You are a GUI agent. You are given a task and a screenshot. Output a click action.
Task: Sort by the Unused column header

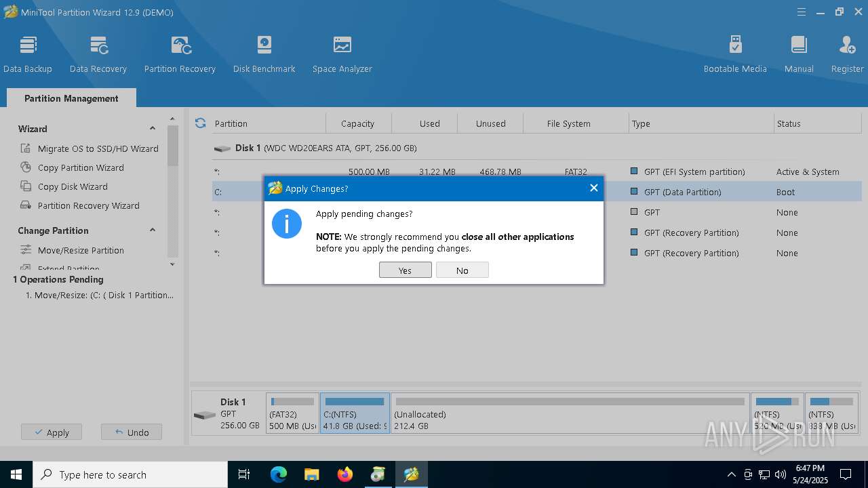pos(490,123)
